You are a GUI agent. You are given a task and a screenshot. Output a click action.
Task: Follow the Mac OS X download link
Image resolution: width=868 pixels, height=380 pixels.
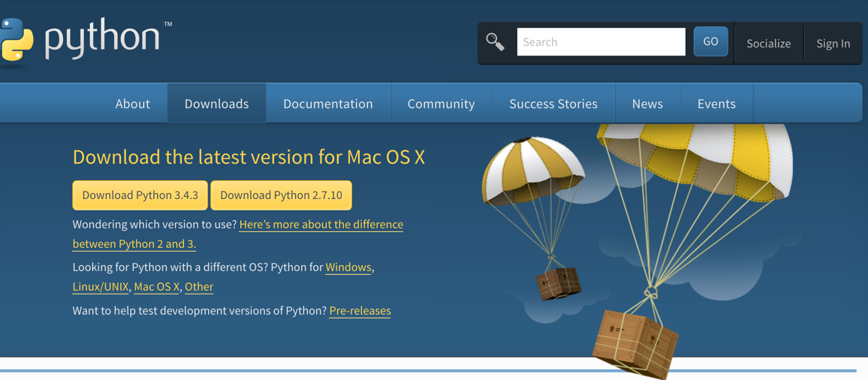pos(157,287)
